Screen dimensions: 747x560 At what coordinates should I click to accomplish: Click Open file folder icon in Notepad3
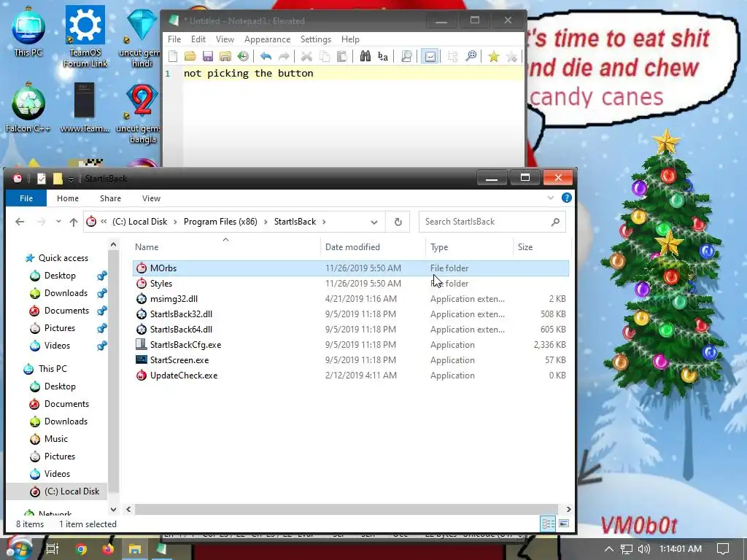coord(190,56)
